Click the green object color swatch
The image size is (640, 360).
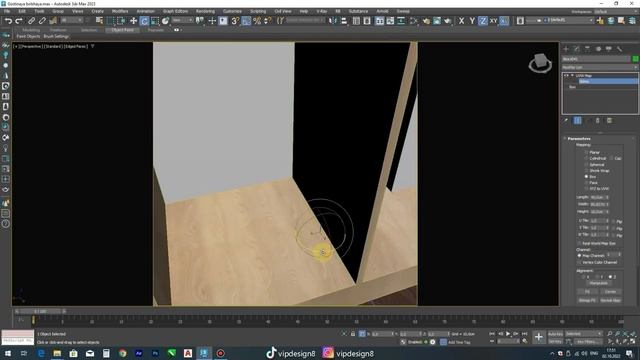635,59
